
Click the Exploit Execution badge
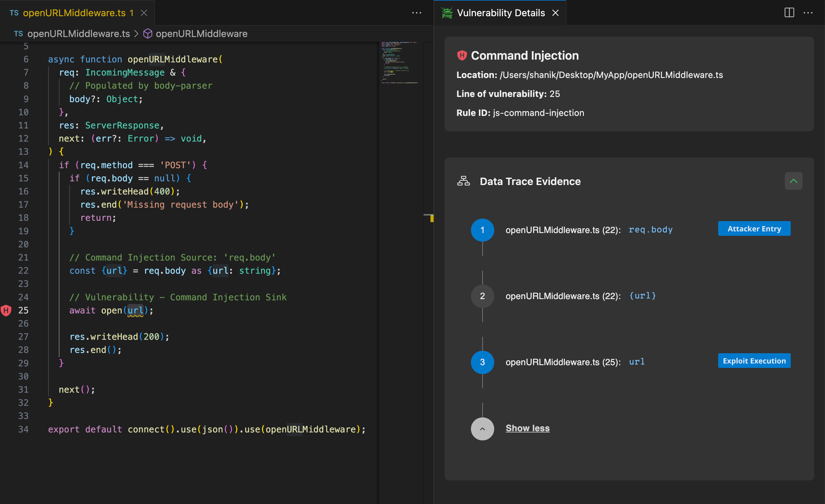(x=754, y=361)
